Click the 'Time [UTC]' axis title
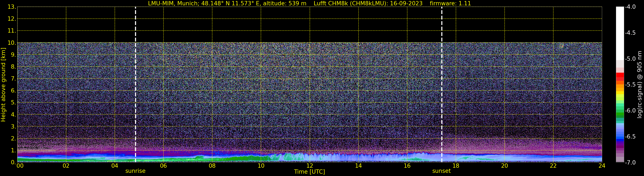 coord(310,172)
